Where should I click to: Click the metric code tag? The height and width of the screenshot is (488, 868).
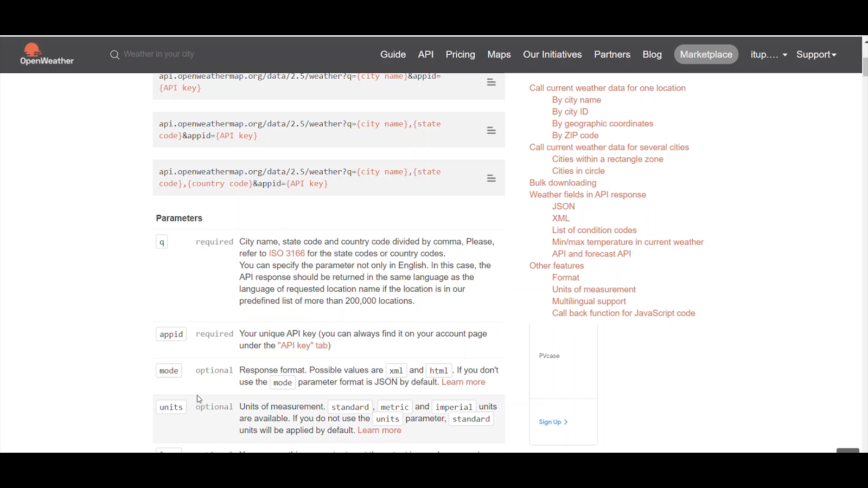[x=395, y=407]
